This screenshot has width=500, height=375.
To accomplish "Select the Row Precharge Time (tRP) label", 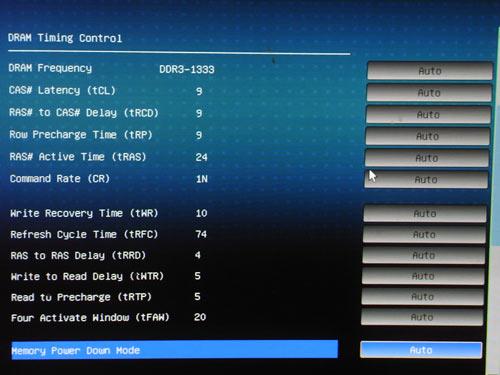I will coord(81,135).
